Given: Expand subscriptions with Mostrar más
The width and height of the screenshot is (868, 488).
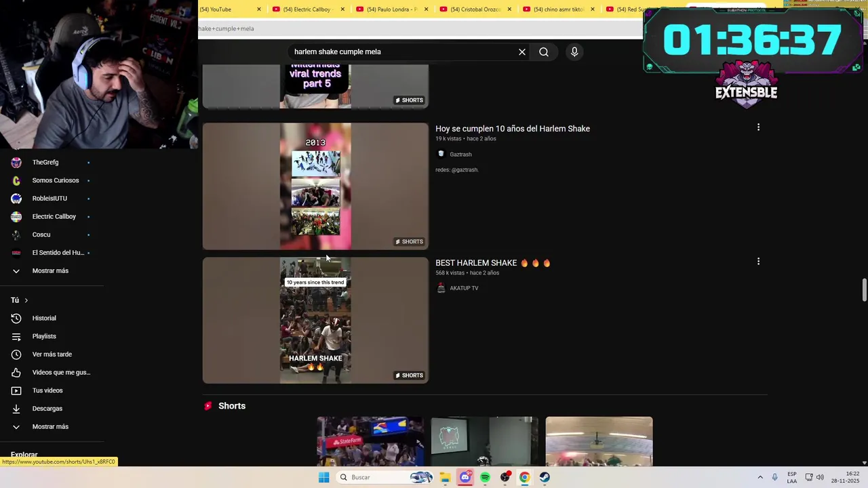Looking at the screenshot, I should pos(52,270).
